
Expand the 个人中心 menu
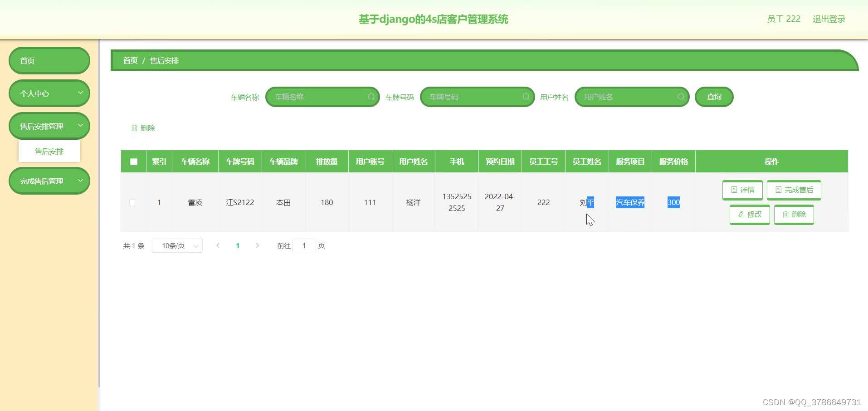point(49,93)
